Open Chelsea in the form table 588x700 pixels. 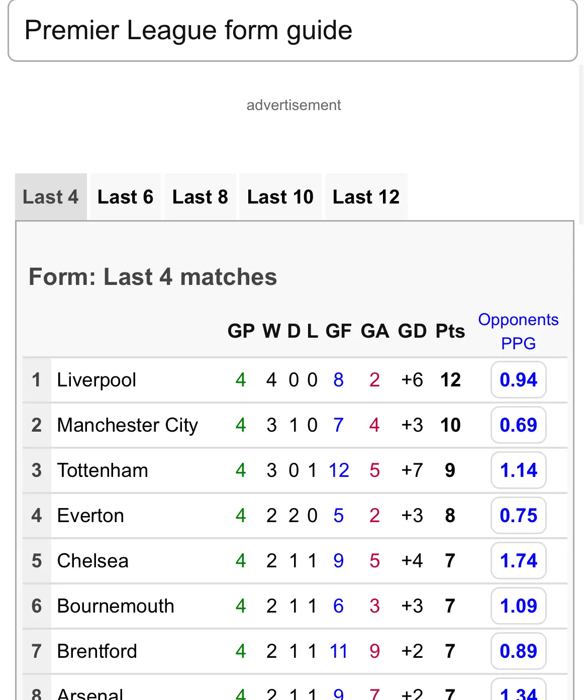click(x=93, y=561)
